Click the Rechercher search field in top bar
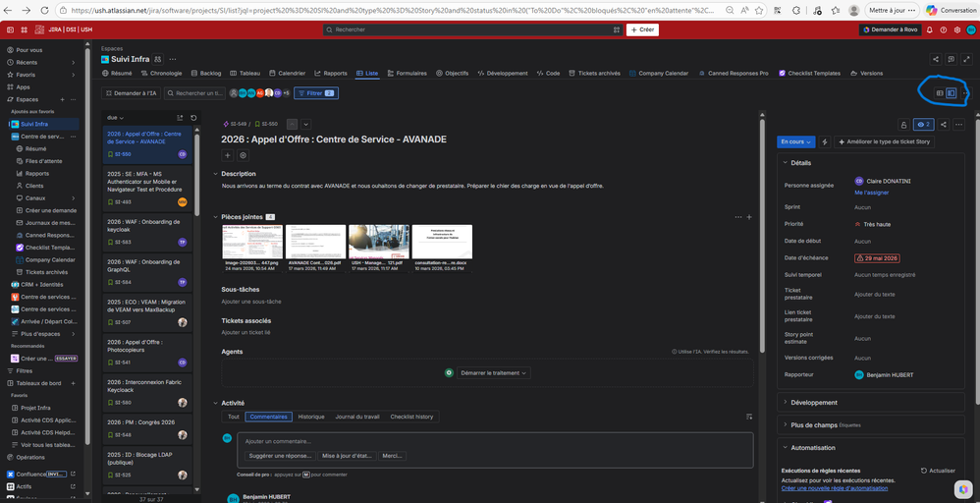 coord(473,29)
